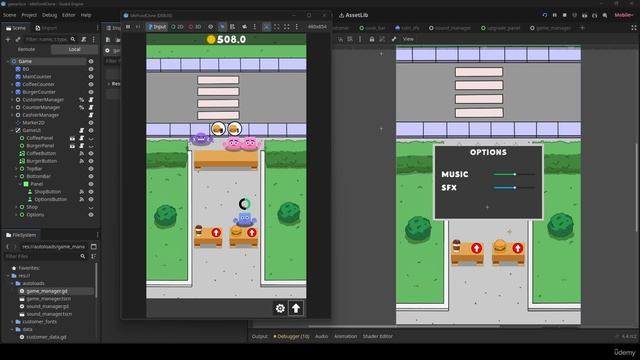Viewport: 640px width, 360px height.
Task: Click the instantiate scene link icon in the Scene dock
Action: pyautogui.click(x=18, y=39)
